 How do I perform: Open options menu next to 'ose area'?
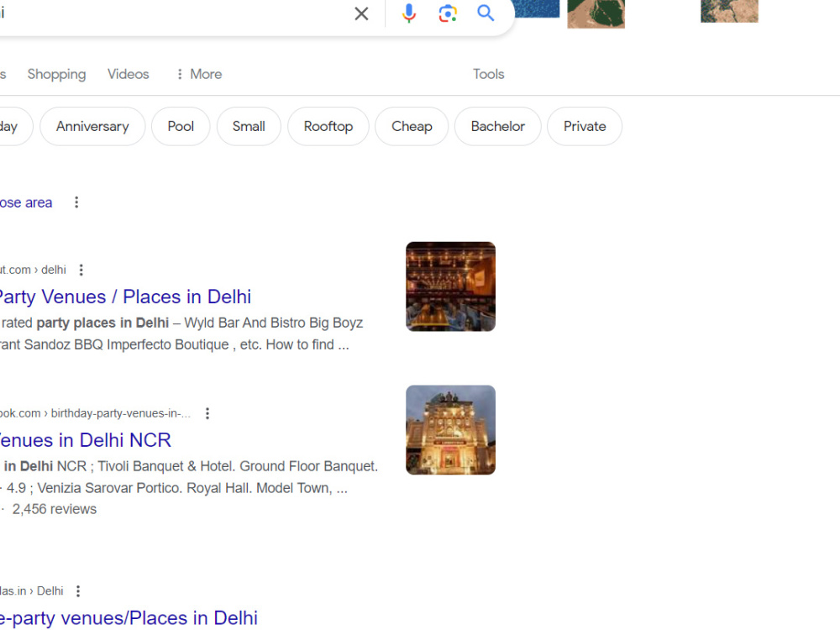(x=76, y=202)
